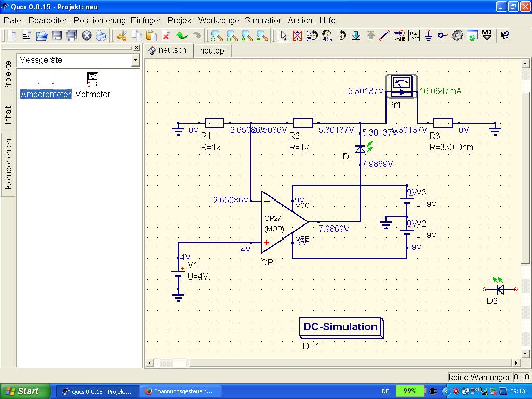Image resolution: width=532 pixels, height=399 pixels.
Task: Switch to the neu.dpl tab
Action: (212, 51)
